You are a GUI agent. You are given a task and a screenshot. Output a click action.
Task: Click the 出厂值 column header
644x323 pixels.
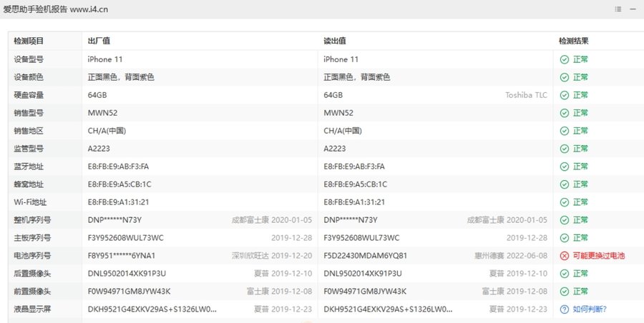coord(98,41)
